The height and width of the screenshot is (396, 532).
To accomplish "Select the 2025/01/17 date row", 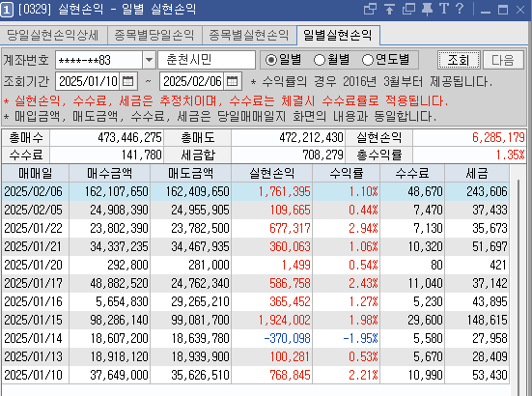I will [x=256, y=283].
